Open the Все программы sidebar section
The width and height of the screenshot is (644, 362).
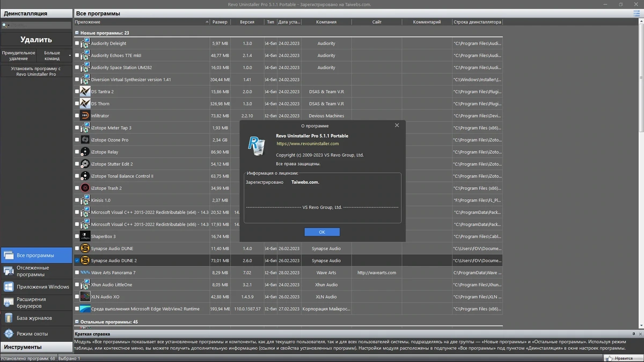point(36,255)
